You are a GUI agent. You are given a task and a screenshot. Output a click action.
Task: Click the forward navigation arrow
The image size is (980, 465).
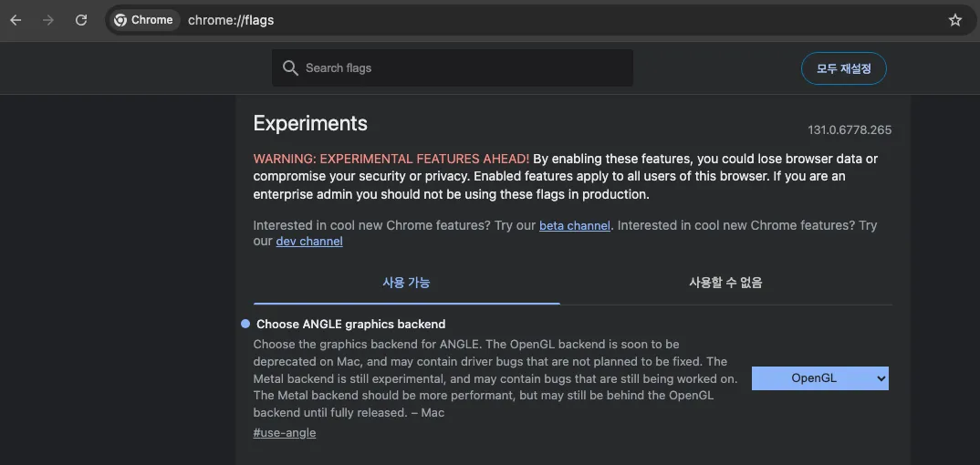click(x=48, y=20)
